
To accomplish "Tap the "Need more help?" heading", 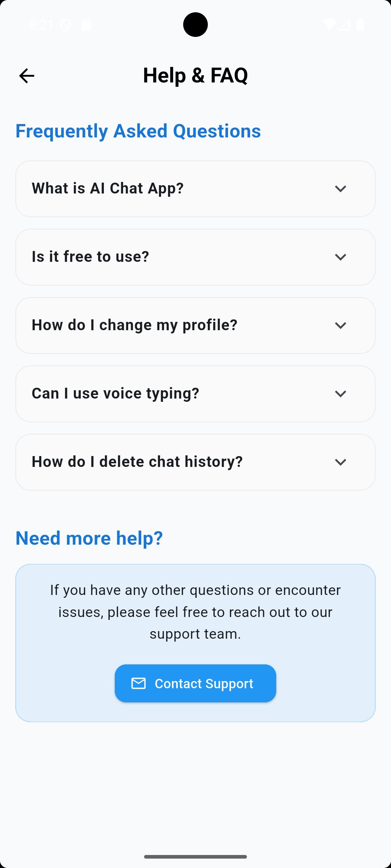I will pyautogui.click(x=89, y=538).
